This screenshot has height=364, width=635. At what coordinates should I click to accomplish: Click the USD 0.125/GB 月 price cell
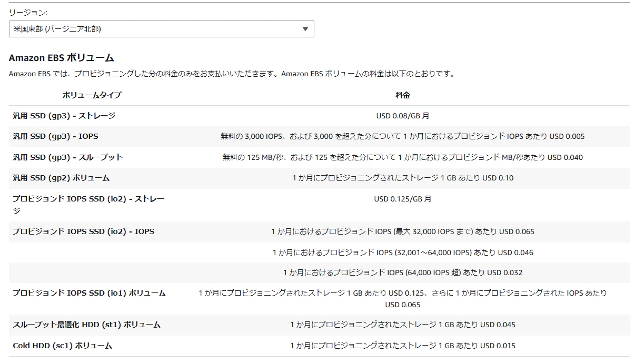point(403,199)
